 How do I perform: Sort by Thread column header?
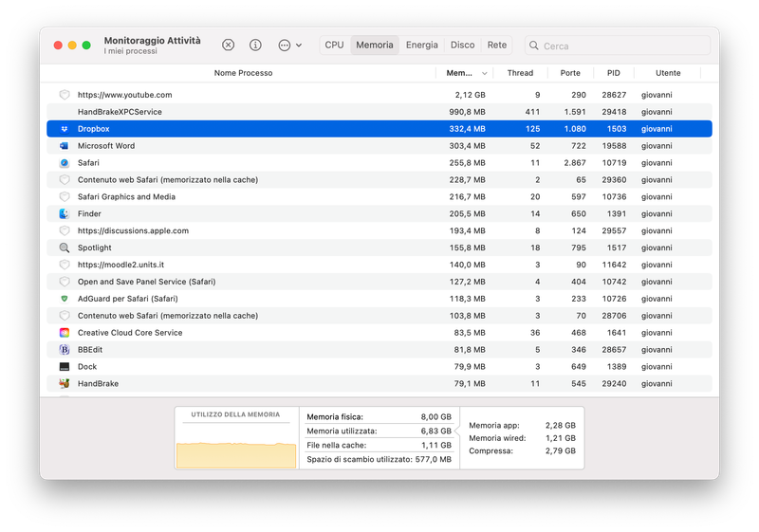pos(520,73)
